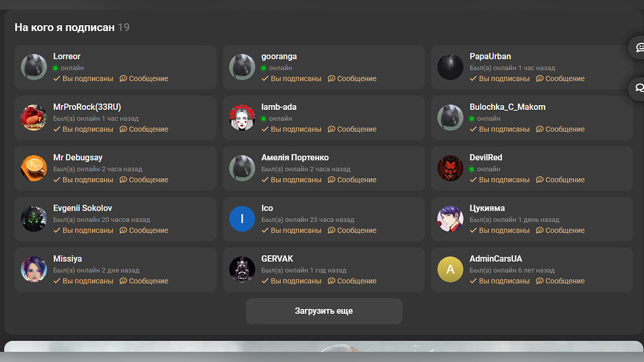The width and height of the screenshot is (644, 362).
Task: Click 'Сообщение' next to Цукияма
Action: click(x=560, y=231)
